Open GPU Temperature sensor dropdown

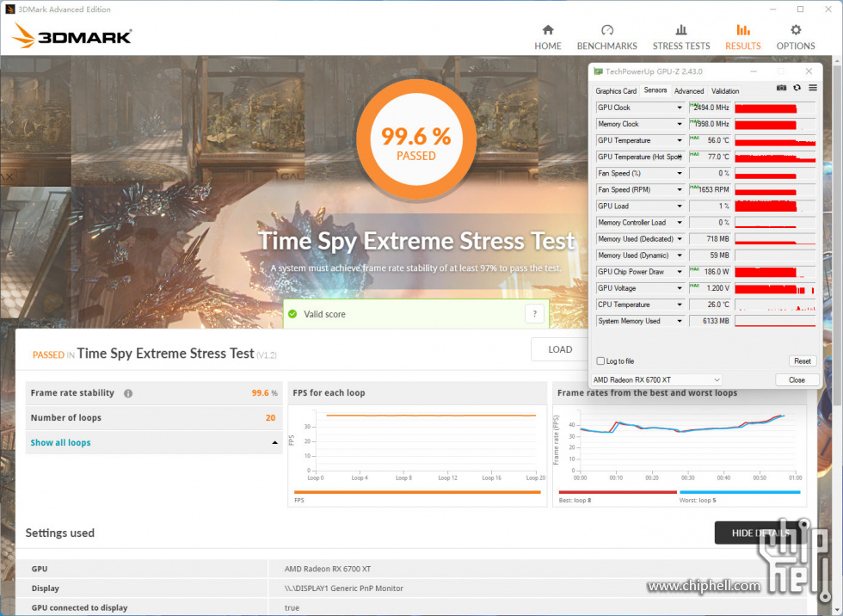(x=680, y=140)
